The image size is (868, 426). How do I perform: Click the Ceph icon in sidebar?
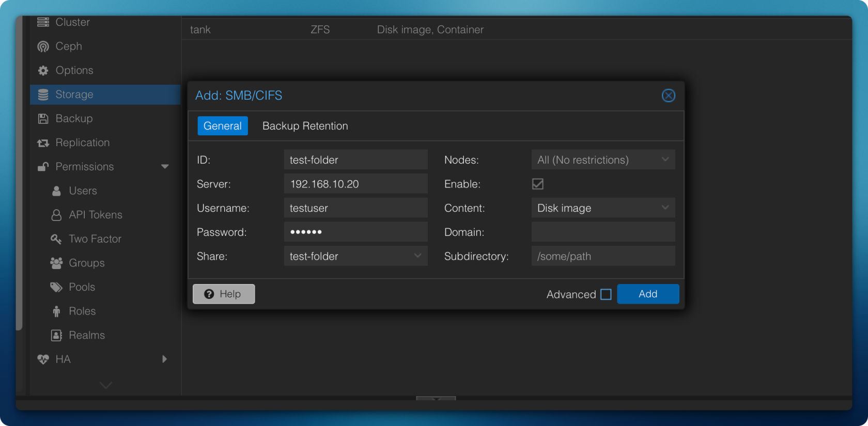(x=43, y=46)
